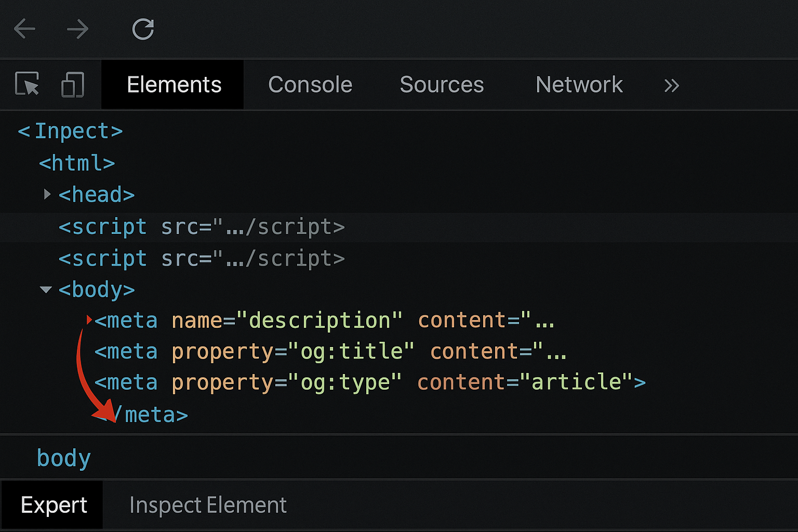This screenshot has width=798, height=532.
Task: Open the overflow chevron after Network
Action: tap(671, 85)
